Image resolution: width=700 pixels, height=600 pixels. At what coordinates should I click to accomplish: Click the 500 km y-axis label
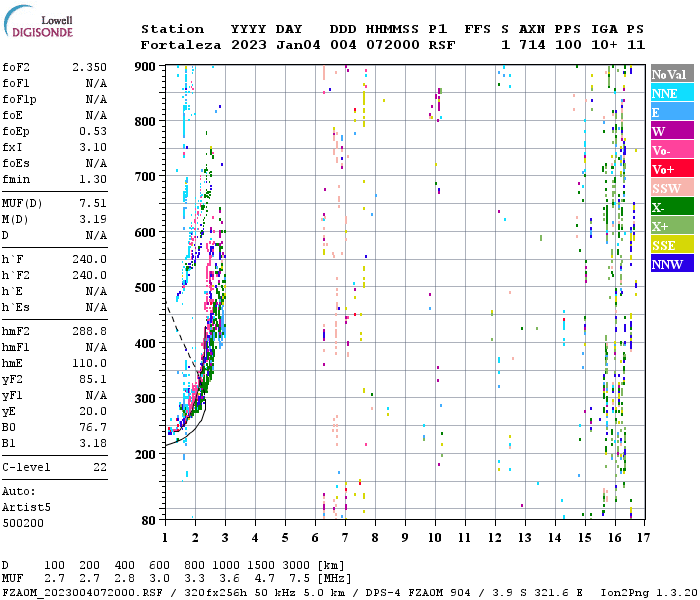145,288
